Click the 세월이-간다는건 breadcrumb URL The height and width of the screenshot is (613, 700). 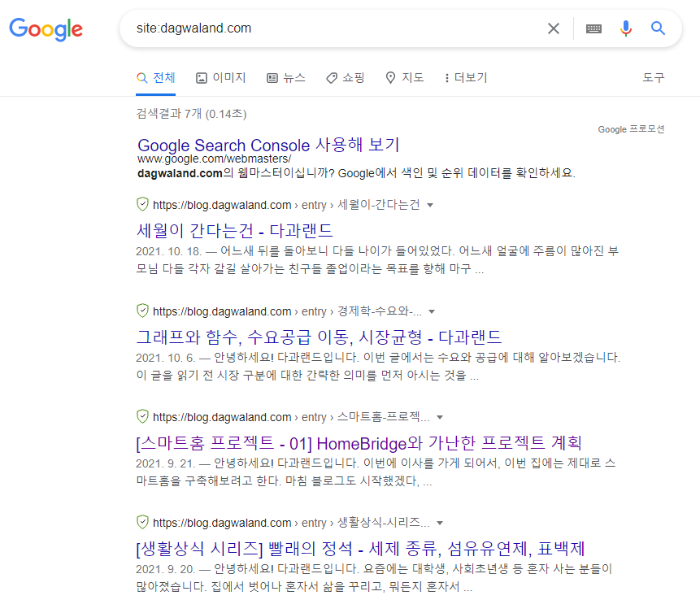(x=287, y=205)
